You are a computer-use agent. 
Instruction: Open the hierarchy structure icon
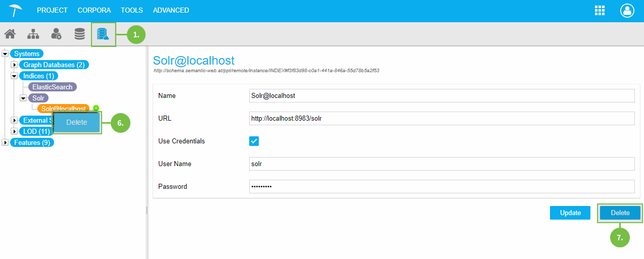(33, 34)
